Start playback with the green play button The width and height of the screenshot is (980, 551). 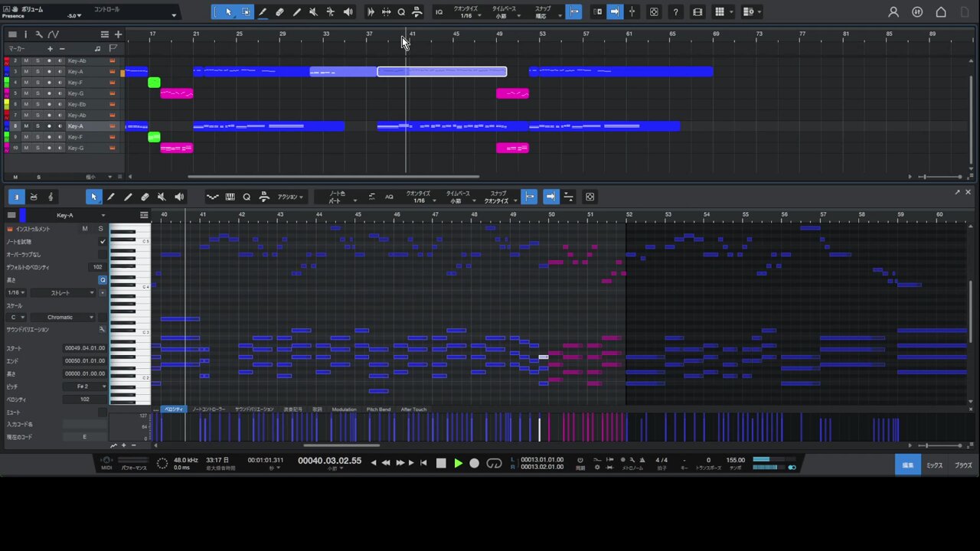pos(458,463)
